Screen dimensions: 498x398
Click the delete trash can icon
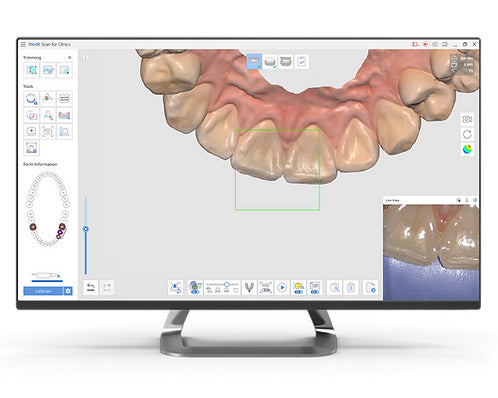coord(351,287)
